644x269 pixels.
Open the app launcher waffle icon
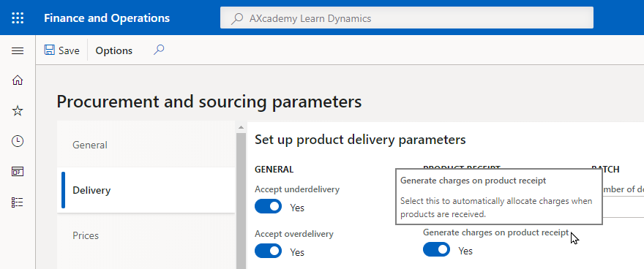click(18, 18)
